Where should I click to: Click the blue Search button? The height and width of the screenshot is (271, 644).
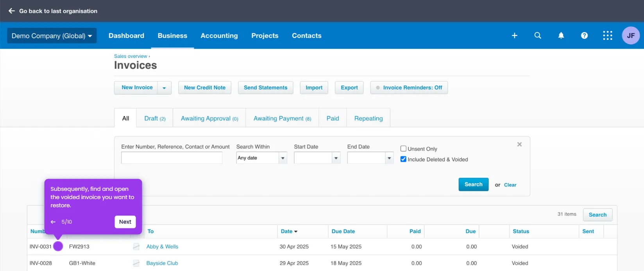tap(474, 185)
